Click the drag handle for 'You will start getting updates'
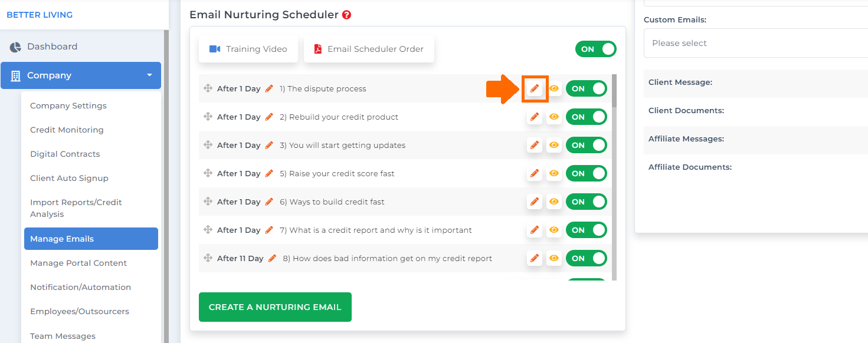Image resolution: width=868 pixels, height=343 pixels. pos(208,145)
